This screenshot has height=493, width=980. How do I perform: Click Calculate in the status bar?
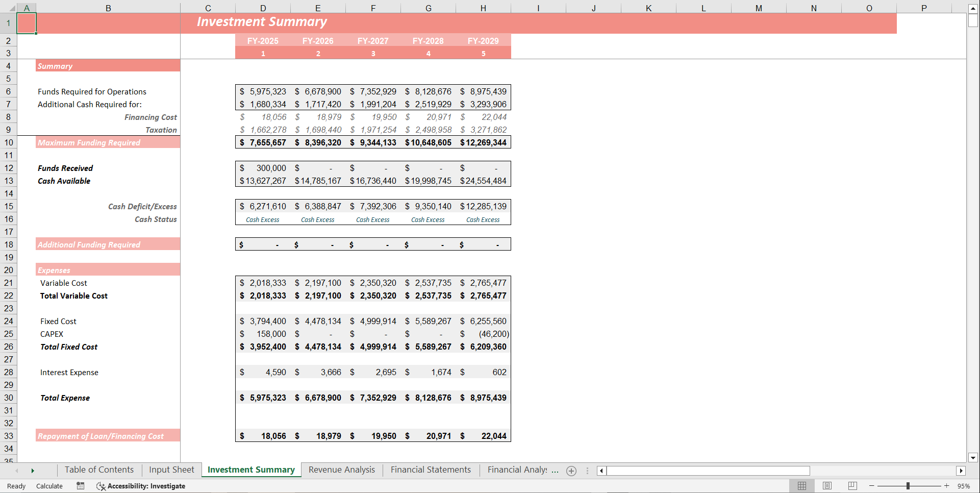pyautogui.click(x=49, y=486)
